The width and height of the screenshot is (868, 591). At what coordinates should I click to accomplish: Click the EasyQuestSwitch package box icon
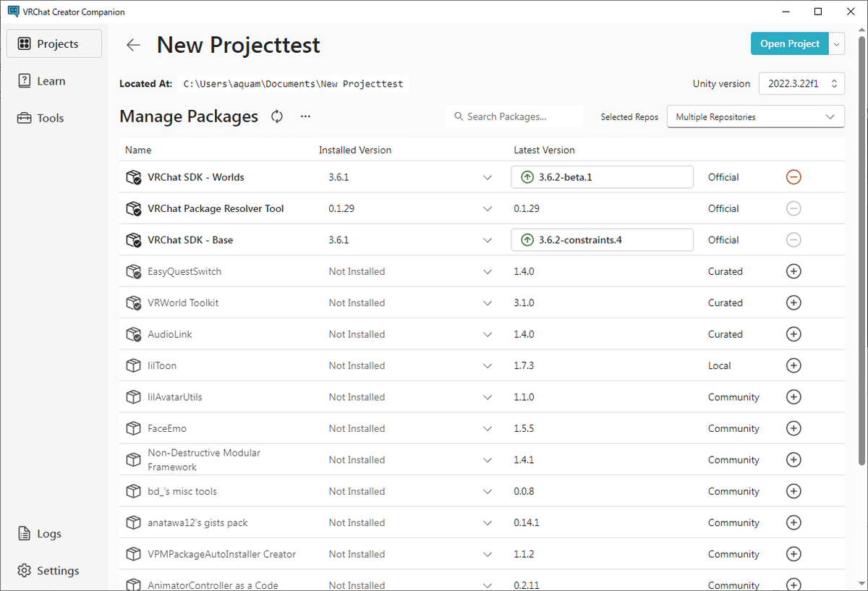(133, 271)
